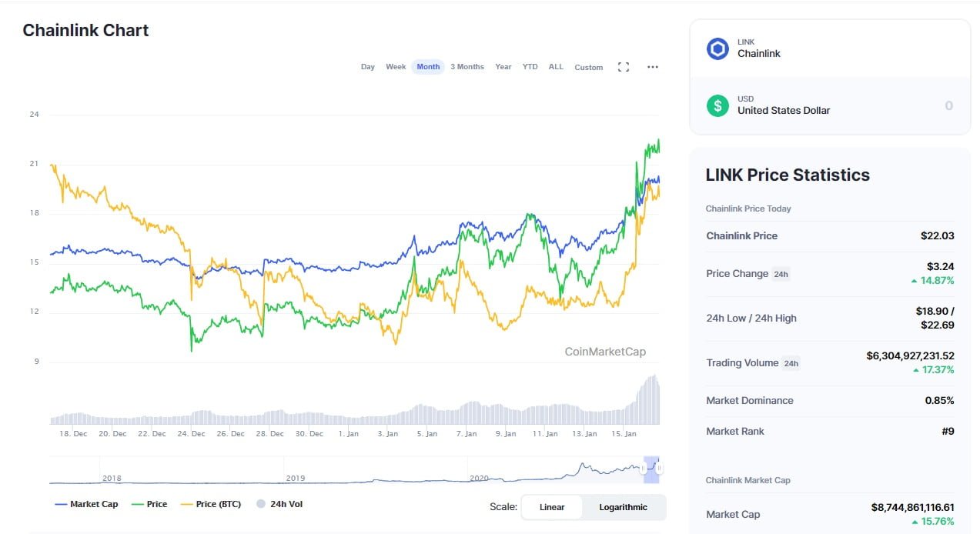
Task: Show the YTD chart range
Action: pos(530,67)
